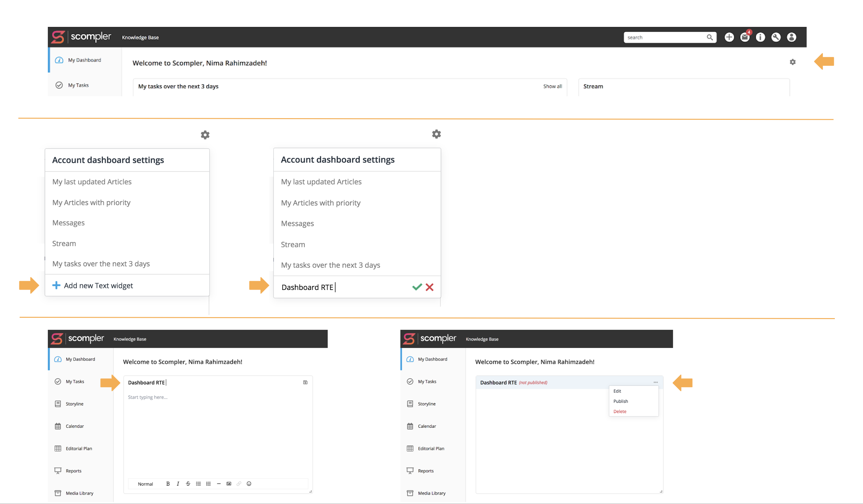Click the save icon in Dashboard RTE editor
863x504 pixels.
pyautogui.click(x=305, y=382)
